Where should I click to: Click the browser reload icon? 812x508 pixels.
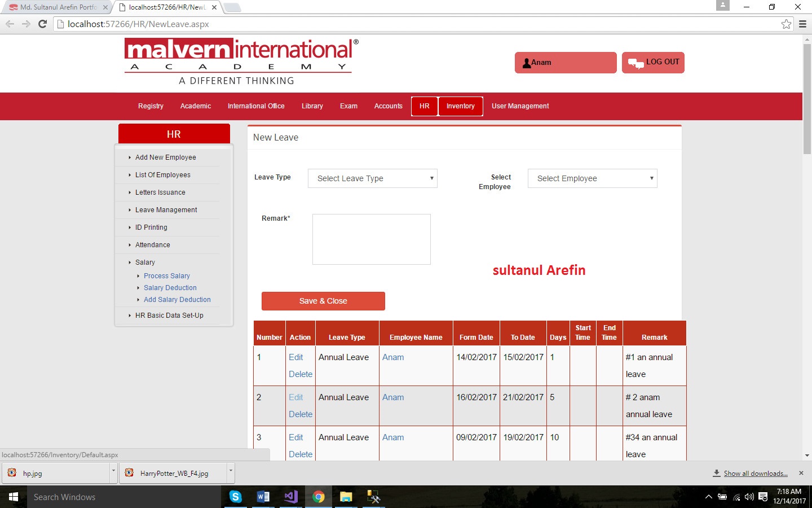[x=42, y=24]
